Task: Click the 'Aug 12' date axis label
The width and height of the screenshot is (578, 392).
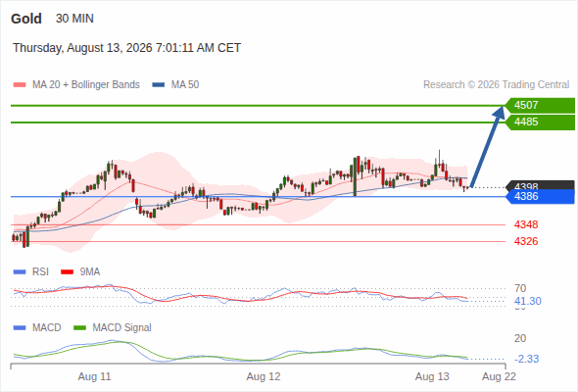Action: [264, 377]
